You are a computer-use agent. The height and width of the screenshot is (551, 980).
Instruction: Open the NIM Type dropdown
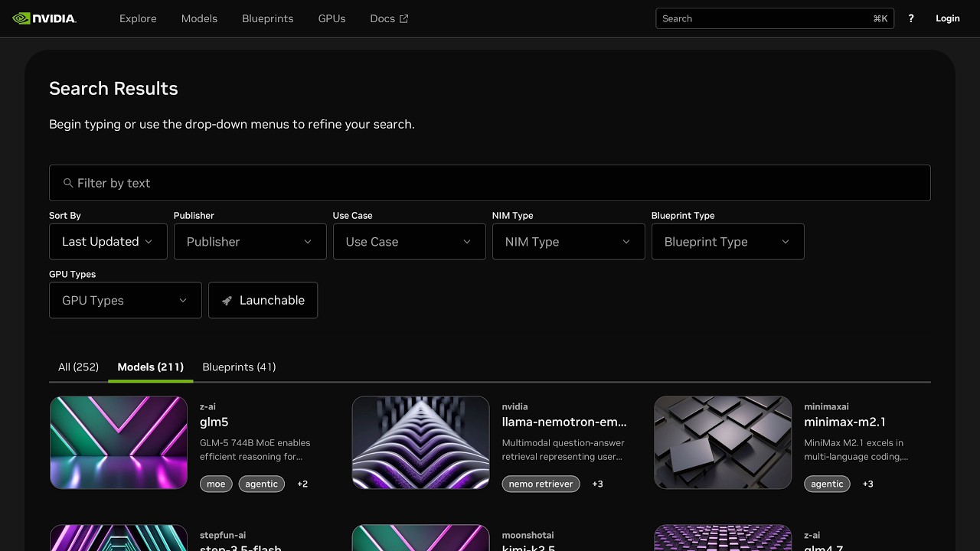(x=569, y=242)
